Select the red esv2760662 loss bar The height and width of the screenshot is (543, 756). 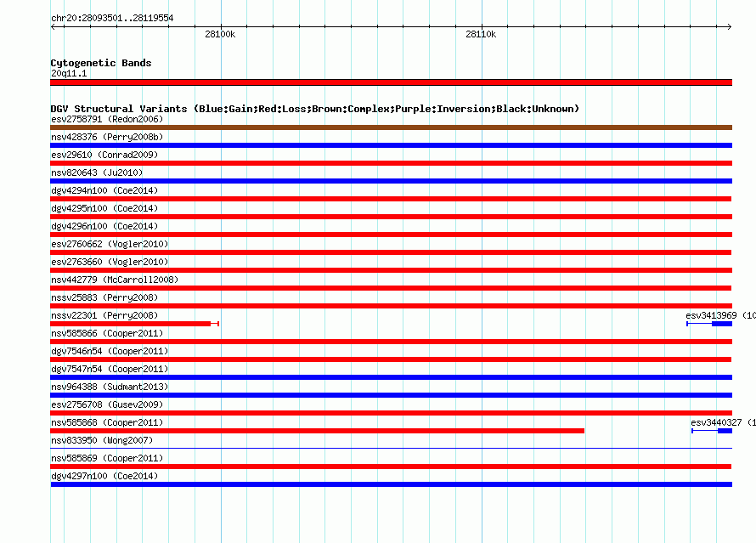(x=391, y=252)
